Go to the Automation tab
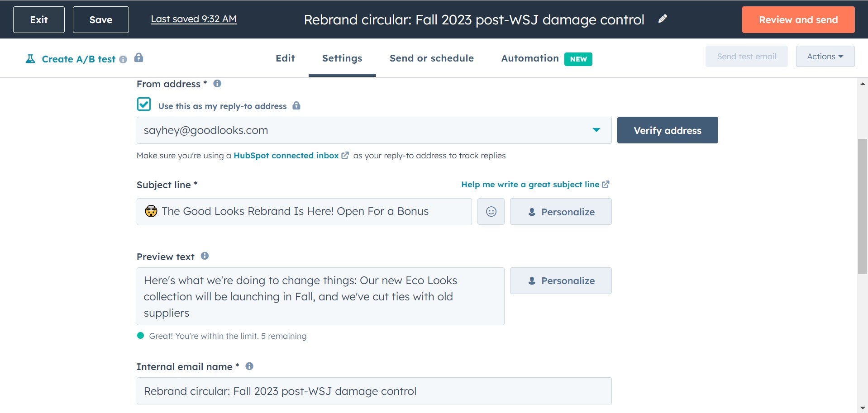The image size is (868, 413). pos(529,58)
